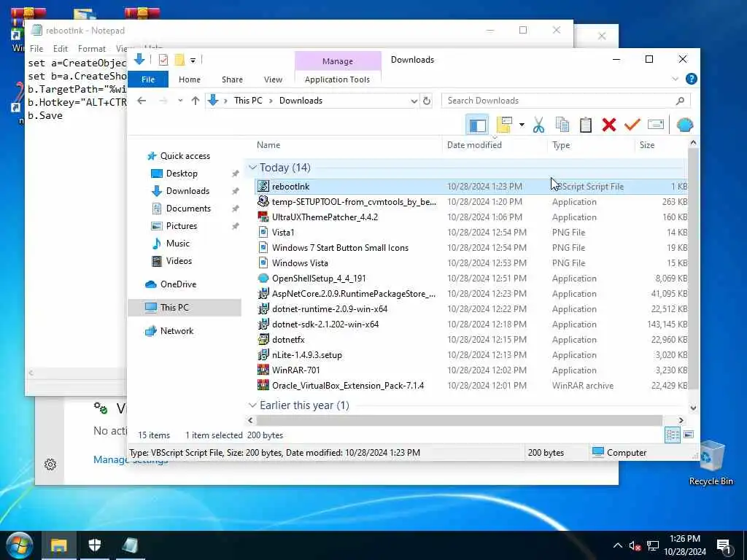Collapse the Earlier this year group
Viewport: 747px width, 560px height.
pyautogui.click(x=252, y=405)
